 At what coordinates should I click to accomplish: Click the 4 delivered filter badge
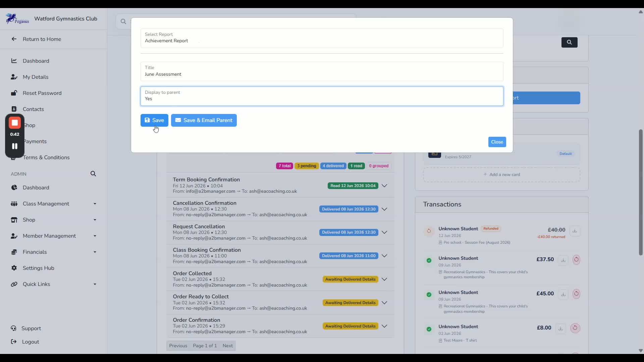point(333,166)
